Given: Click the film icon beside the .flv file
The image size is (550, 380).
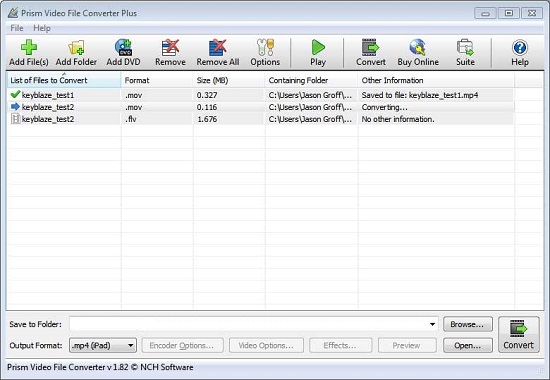Looking at the screenshot, I should pyautogui.click(x=15, y=119).
